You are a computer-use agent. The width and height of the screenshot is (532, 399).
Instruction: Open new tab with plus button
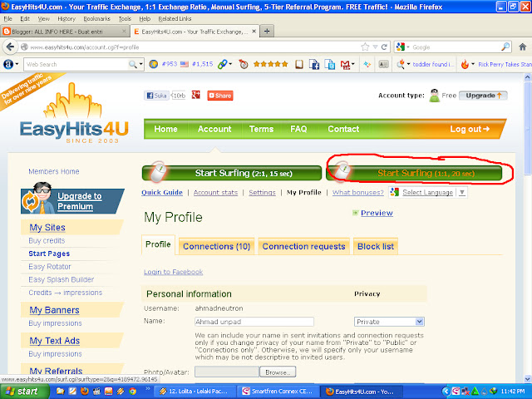pyautogui.click(x=267, y=32)
